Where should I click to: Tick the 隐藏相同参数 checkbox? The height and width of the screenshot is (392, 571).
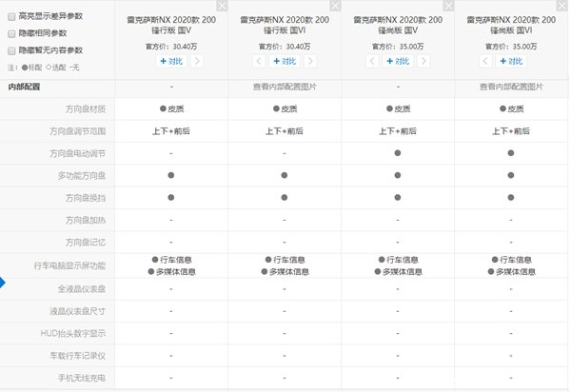tap(11, 32)
